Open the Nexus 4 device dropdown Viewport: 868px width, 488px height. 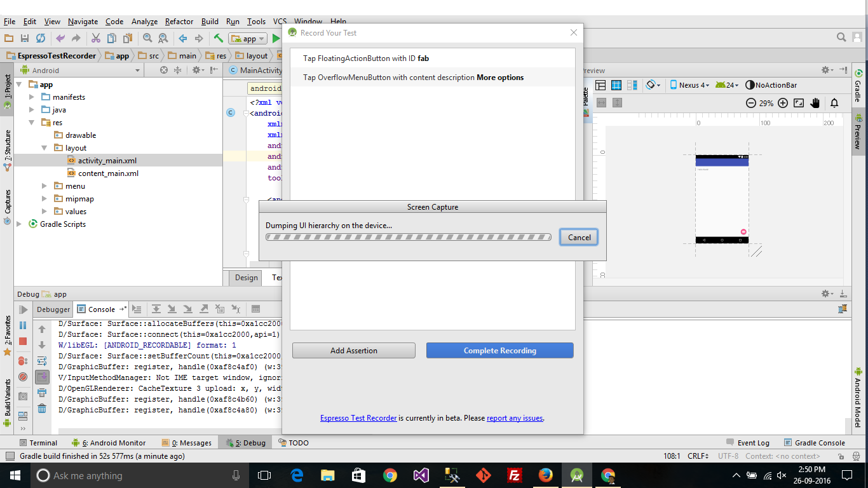689,85
